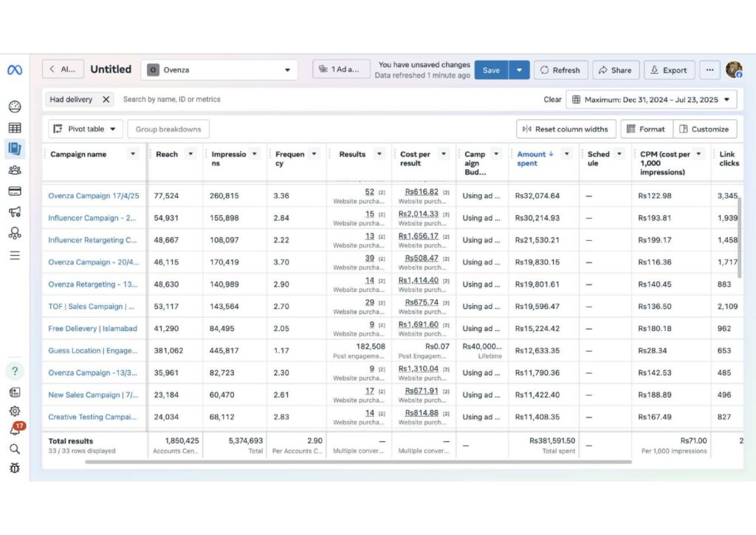The image size is (756, 535).
Task: Click the horizontal scrollbar under the table
Action: pos(358,462)
